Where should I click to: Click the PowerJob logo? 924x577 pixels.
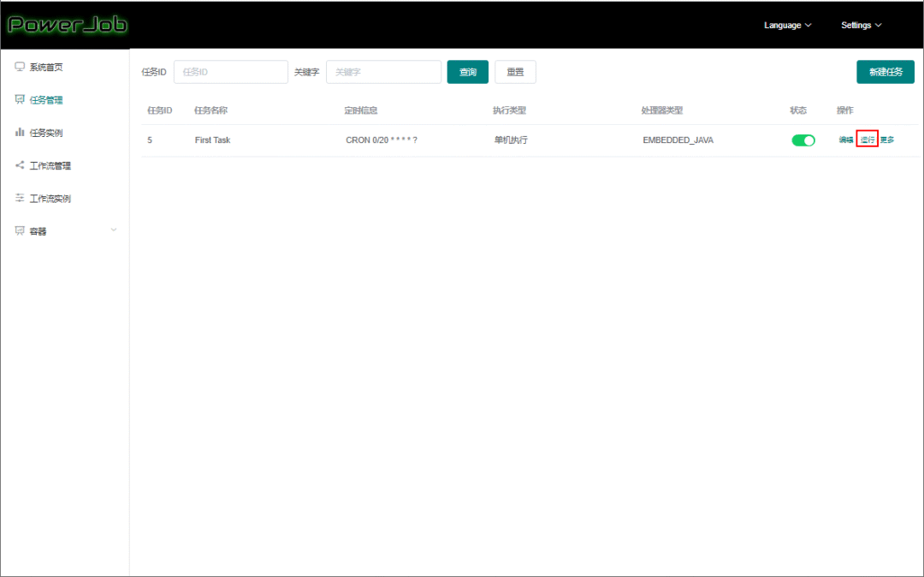pos(67,25)
